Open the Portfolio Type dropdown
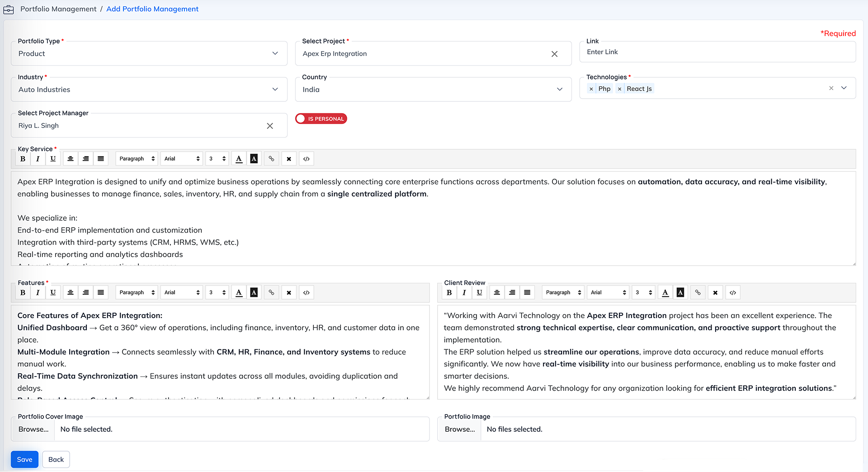 tap(149, 53)
